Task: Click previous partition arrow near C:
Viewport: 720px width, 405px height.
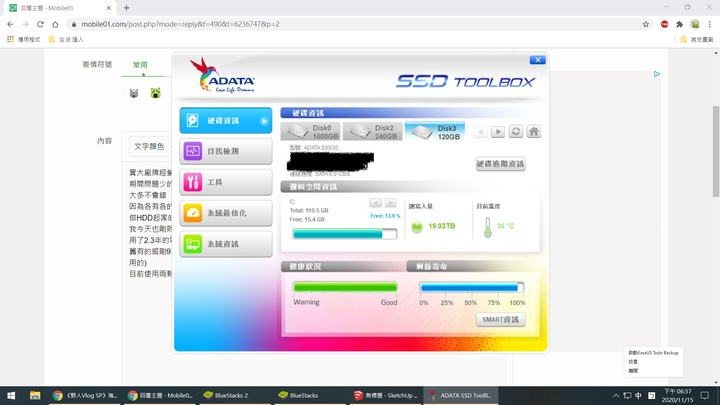Action: [x=375, y=202]
